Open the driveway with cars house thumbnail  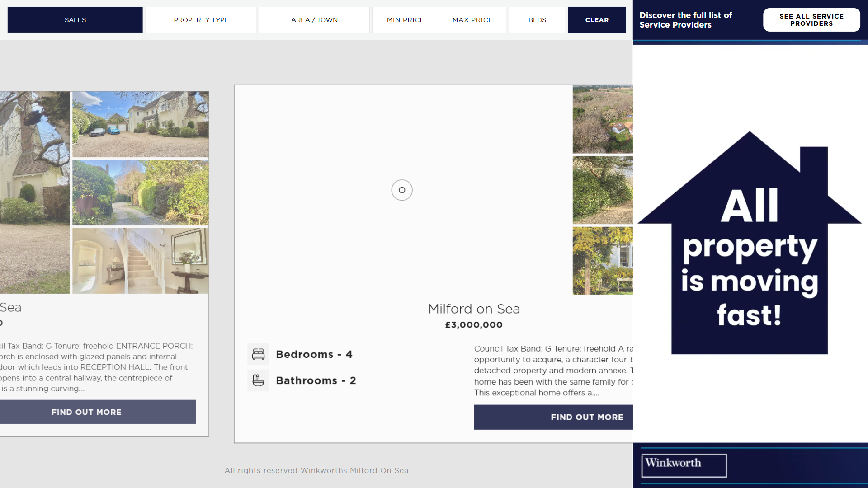pos(140,124)
